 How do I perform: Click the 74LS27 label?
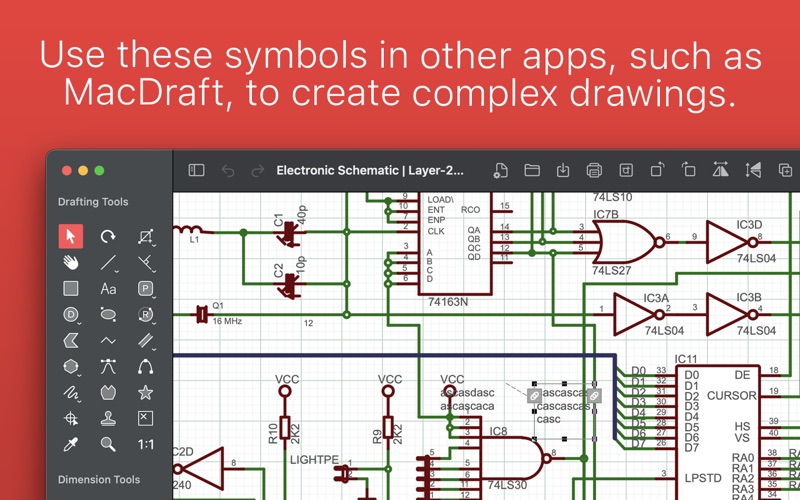[611, 270]
